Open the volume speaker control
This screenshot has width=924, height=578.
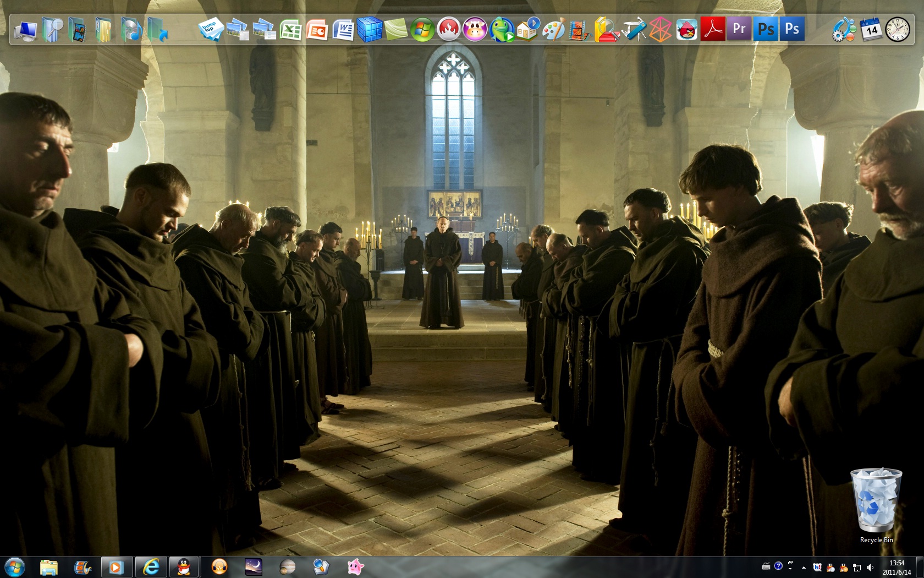pyautogui.click(x=870, y=567)
